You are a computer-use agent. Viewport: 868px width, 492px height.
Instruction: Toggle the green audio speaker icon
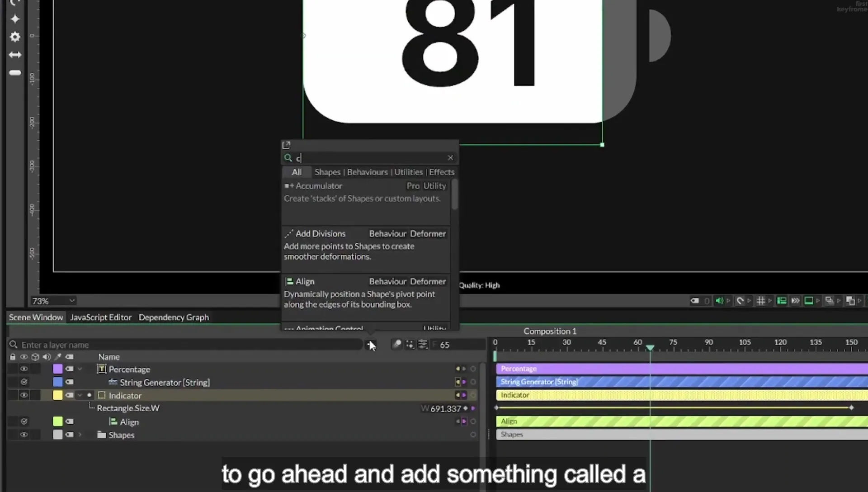tap(719, 301)
